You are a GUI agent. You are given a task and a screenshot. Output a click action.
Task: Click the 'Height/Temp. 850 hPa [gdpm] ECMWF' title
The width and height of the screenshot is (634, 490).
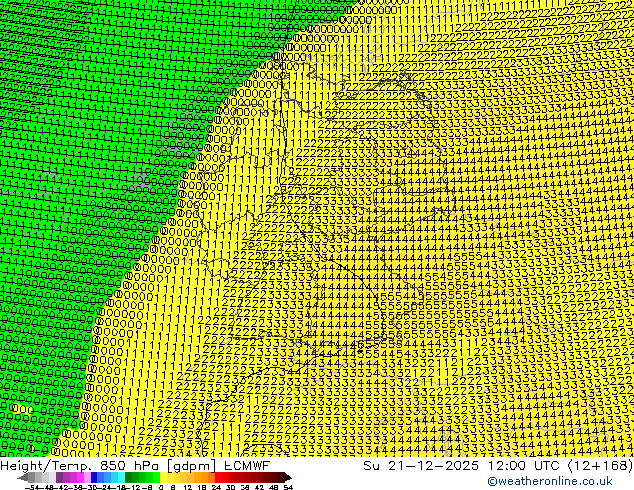point(135,465)
